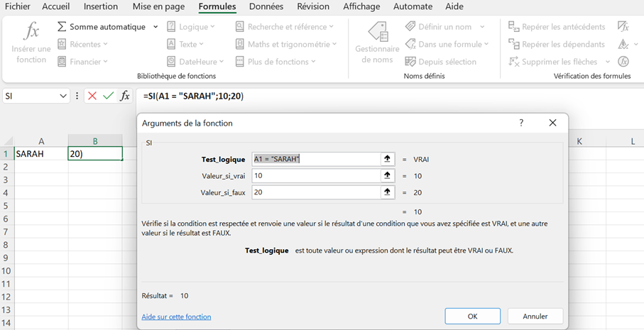Screen dimensions: 644x330
Task: Collapse dialog for the Valeur_si_faux field
Action: (x=387, y=192)
